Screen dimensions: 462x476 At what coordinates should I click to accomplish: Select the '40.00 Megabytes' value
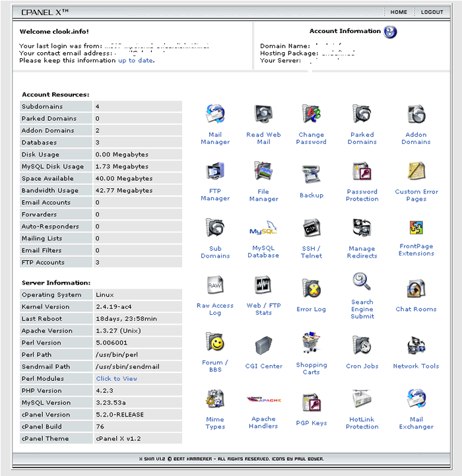(x=124, y=178)
